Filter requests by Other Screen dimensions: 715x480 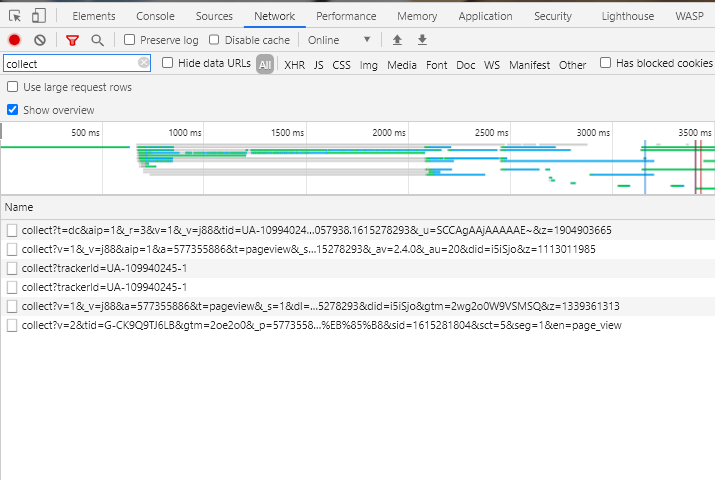click(x=572, y=65)
